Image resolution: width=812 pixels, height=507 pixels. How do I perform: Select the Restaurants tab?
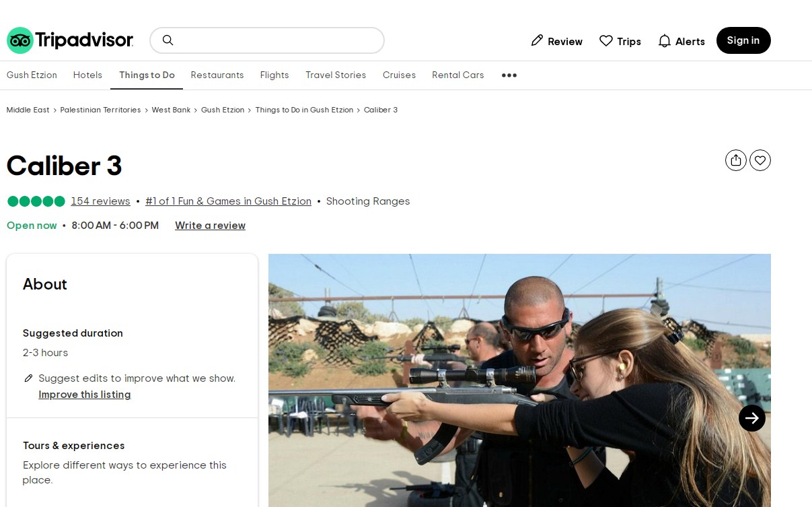(x=217, y=75)
